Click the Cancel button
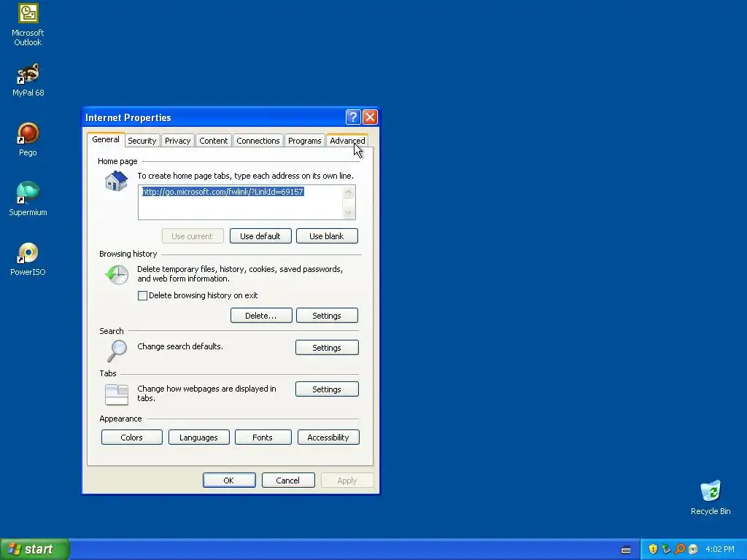The width and height of the screenshot is (747, 560). coord(288,481)
